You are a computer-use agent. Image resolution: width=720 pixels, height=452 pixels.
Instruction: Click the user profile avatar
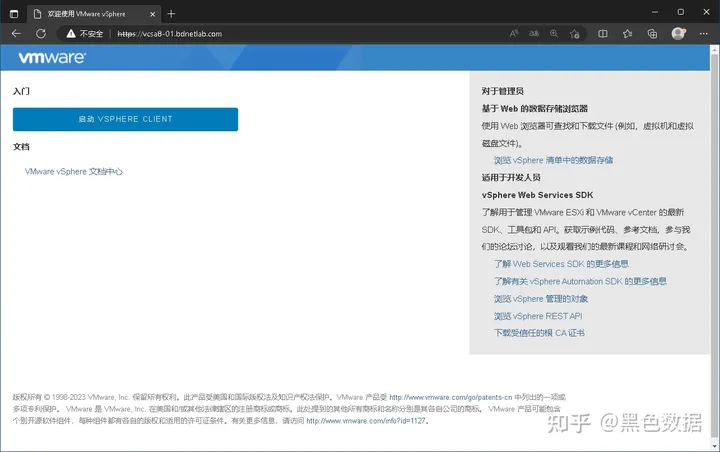678,33
